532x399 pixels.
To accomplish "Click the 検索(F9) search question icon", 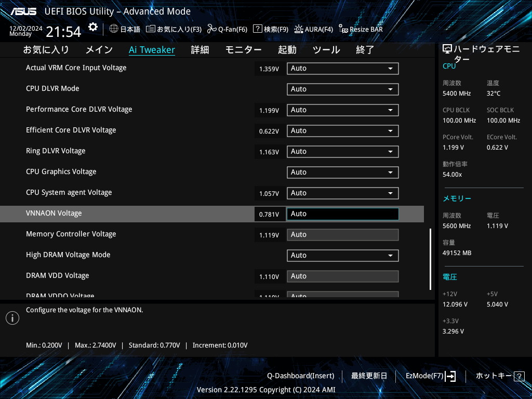I will 258,29.
